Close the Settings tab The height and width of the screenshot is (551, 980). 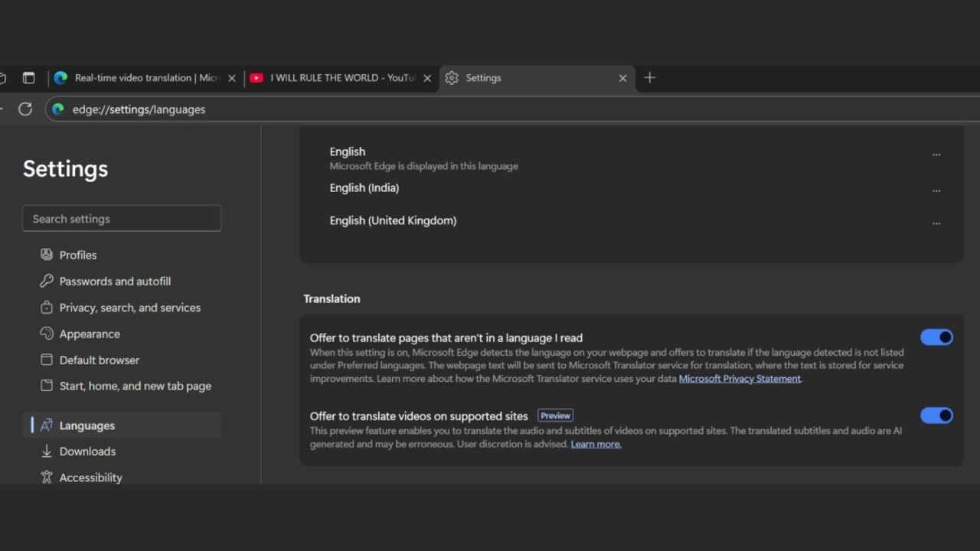622,78
